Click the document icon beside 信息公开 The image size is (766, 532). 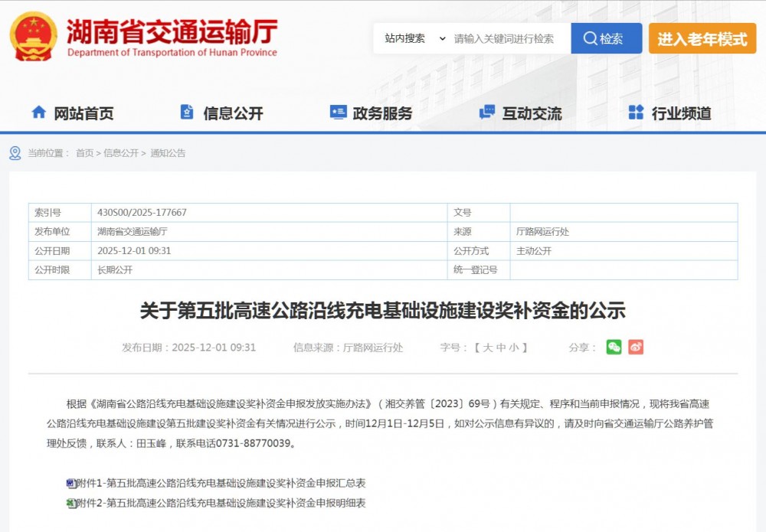[x=187, y=113]
